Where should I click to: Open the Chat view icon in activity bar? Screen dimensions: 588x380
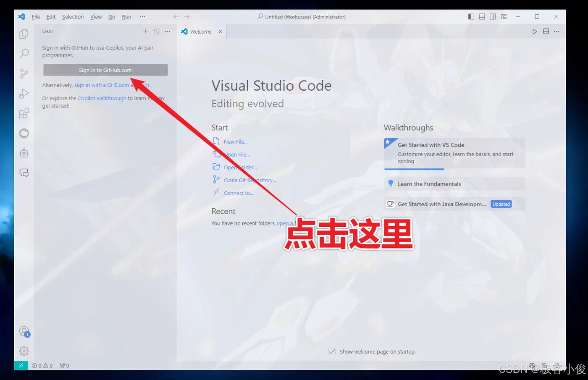[x=24, y=173]
